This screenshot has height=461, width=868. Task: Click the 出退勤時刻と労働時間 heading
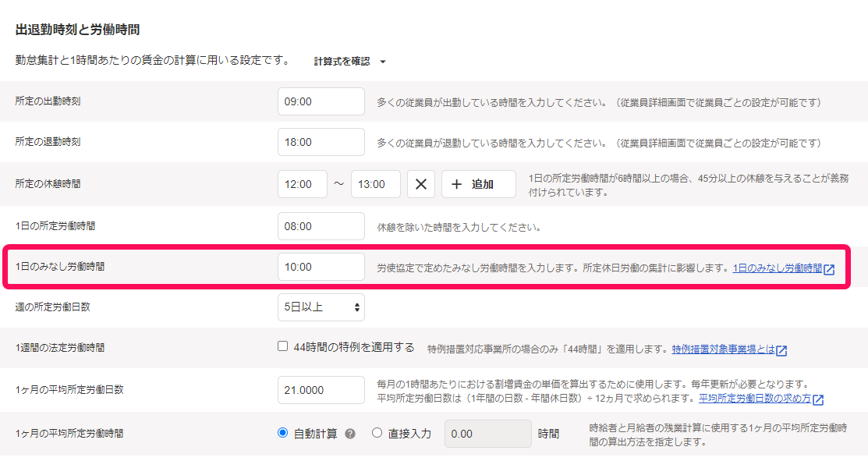[x=77, y=30]
